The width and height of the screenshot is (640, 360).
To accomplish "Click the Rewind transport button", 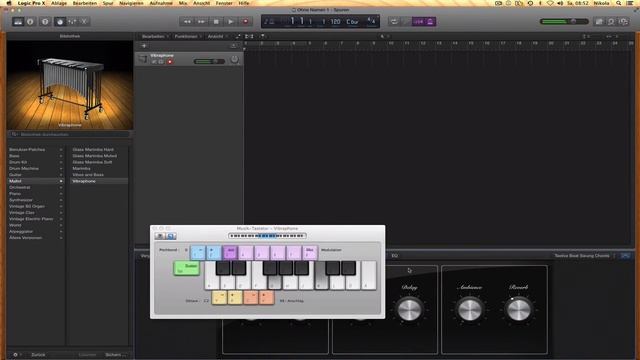I will point(187,22).
